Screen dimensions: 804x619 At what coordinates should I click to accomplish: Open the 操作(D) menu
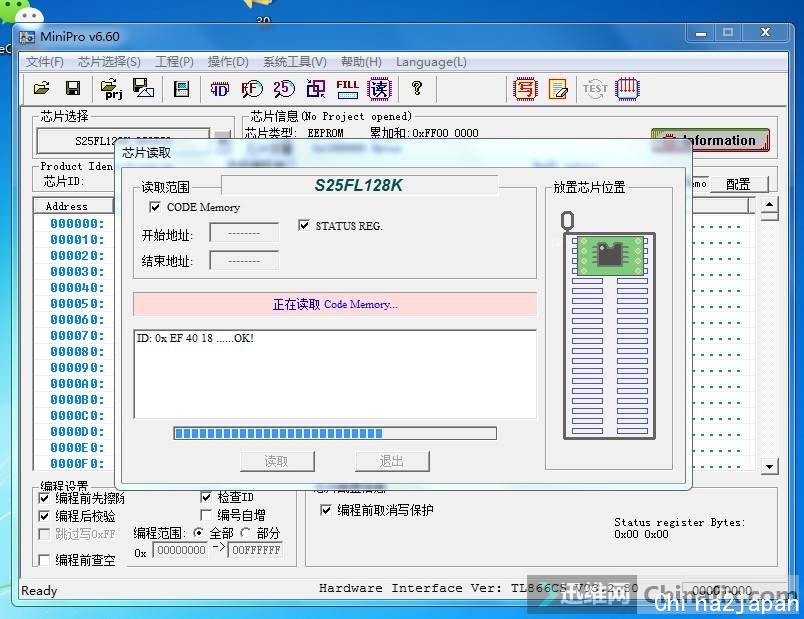pyautogui.click(x=228, y=62)
